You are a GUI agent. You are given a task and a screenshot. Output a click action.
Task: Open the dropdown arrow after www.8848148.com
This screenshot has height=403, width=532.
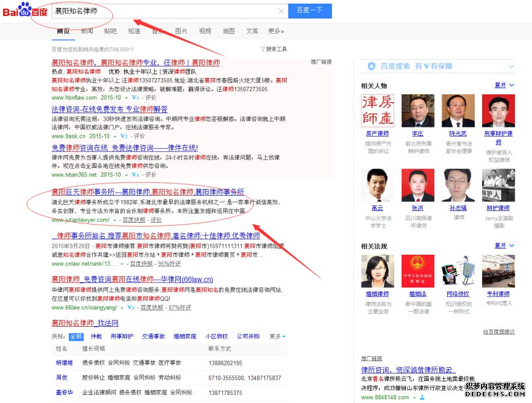coord(415,397)
